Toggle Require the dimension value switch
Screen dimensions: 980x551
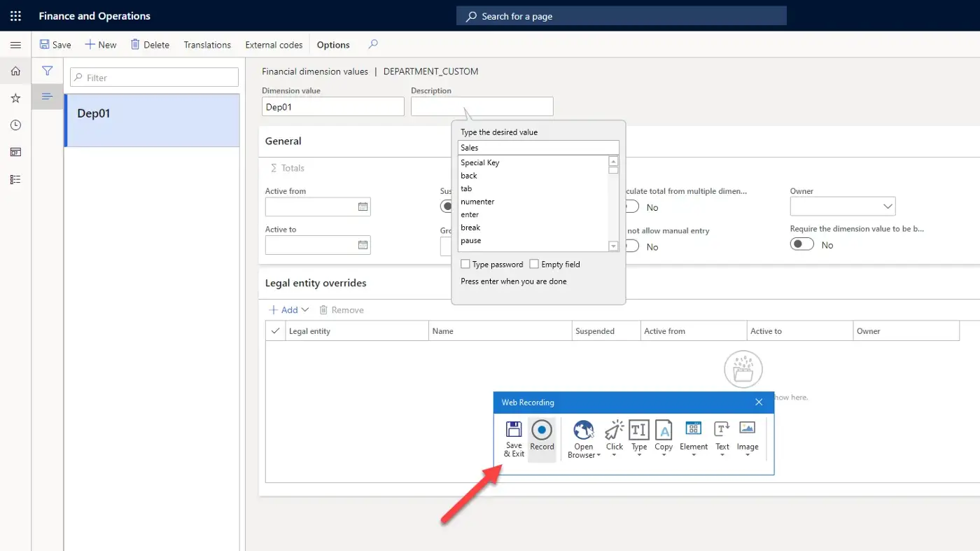(802, 245)
